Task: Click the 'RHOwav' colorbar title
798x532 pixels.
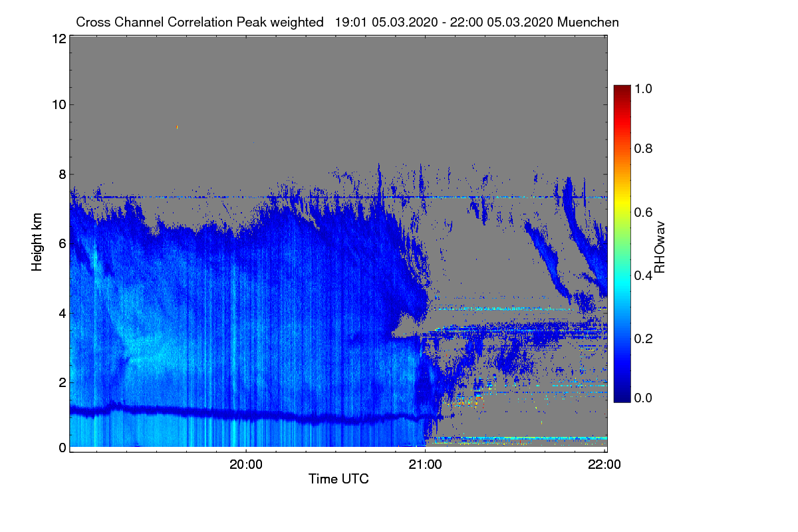Action: point(660,247)
